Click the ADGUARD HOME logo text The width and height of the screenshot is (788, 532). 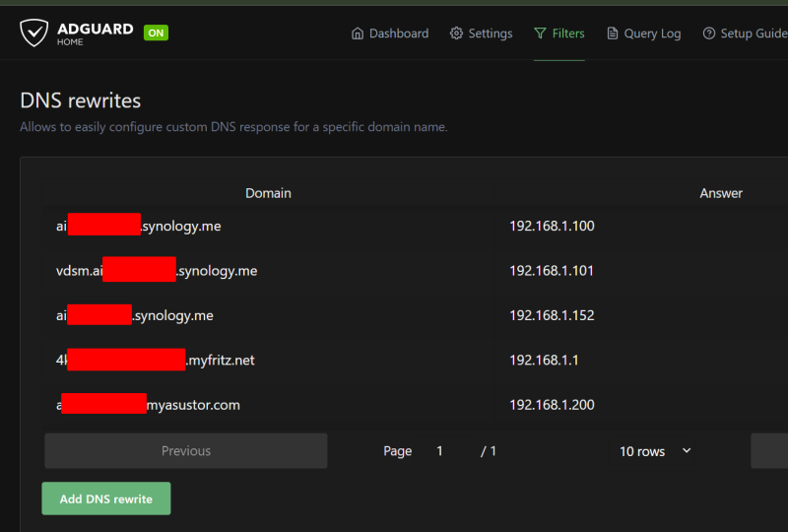95,33
